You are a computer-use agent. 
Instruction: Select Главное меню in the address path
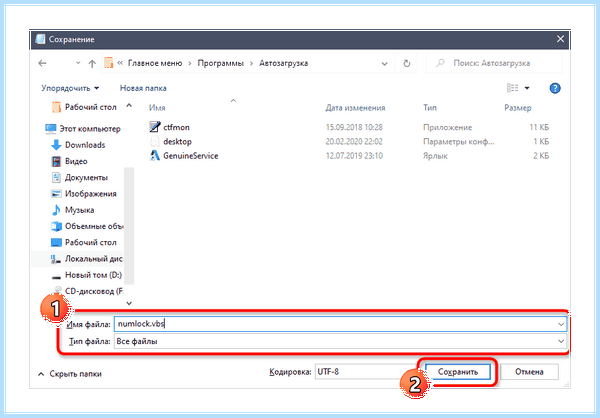pos(155,63)
